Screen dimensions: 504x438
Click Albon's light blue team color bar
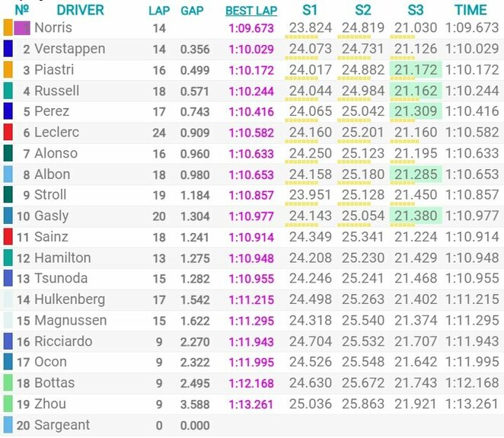click(8, 174)
